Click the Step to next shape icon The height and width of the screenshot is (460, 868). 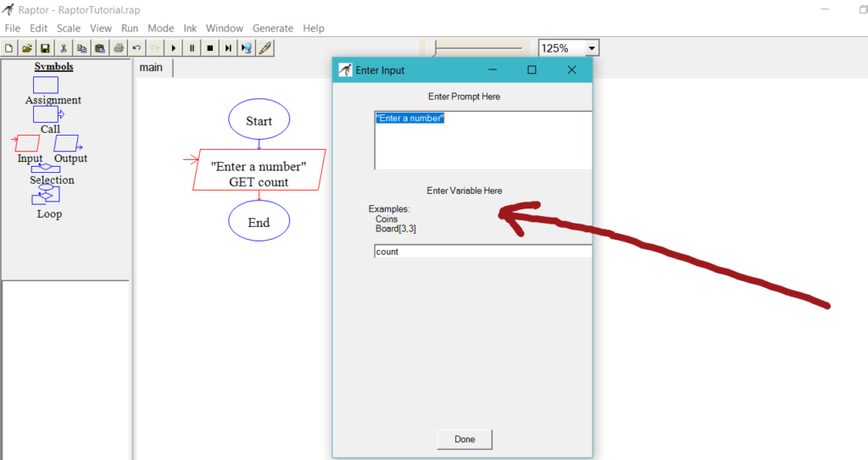(x=228, y=48)
